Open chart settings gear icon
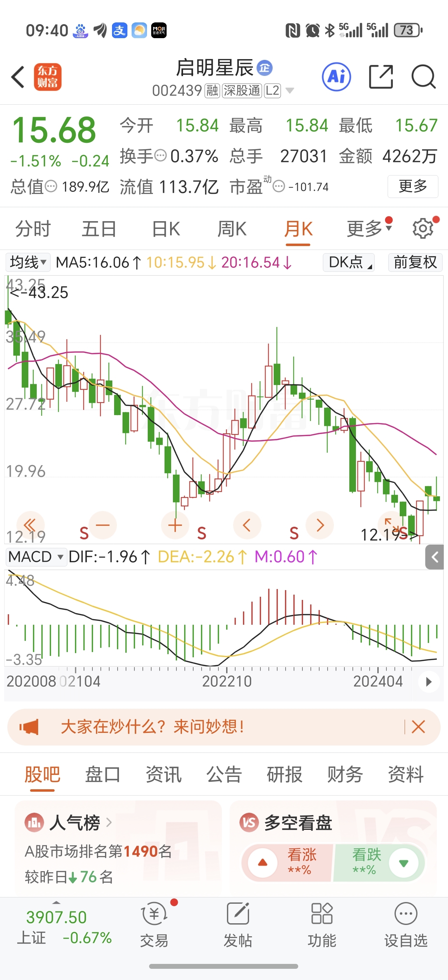 [x=422, y=229]
